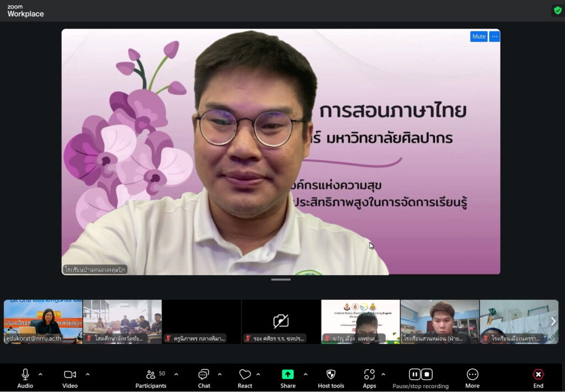Open the Chat panel
Image resolution: width=565 pixels, height=392 pixels.
point(204,374)
